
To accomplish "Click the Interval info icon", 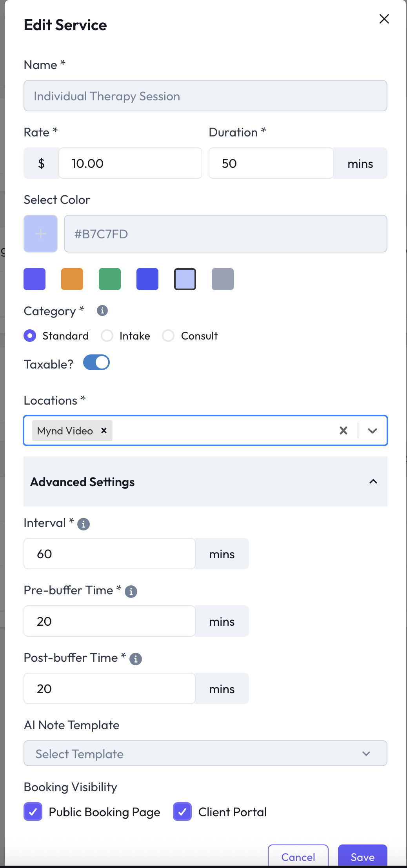I will pyautogui.click(x=83, y=524).
